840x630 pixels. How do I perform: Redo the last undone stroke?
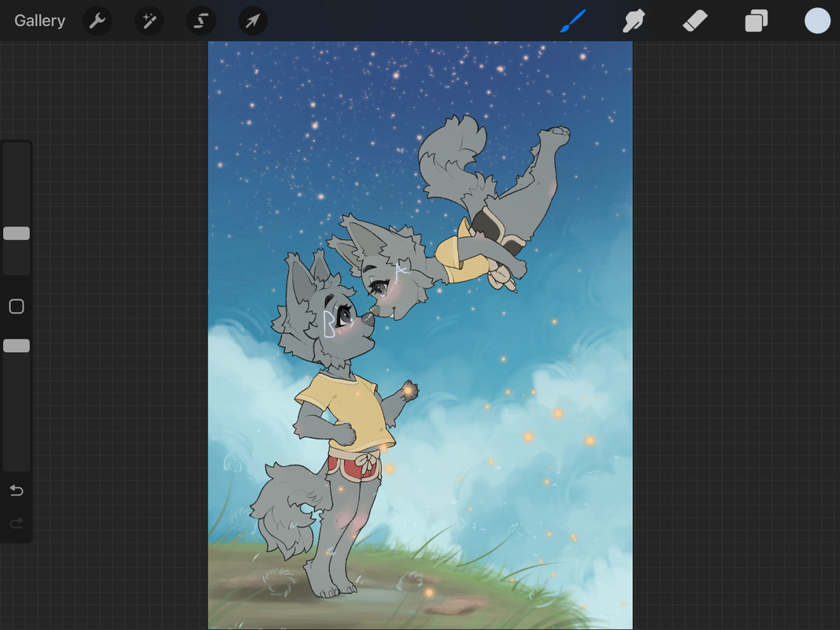pyautogui.click(x=17, y=522)
